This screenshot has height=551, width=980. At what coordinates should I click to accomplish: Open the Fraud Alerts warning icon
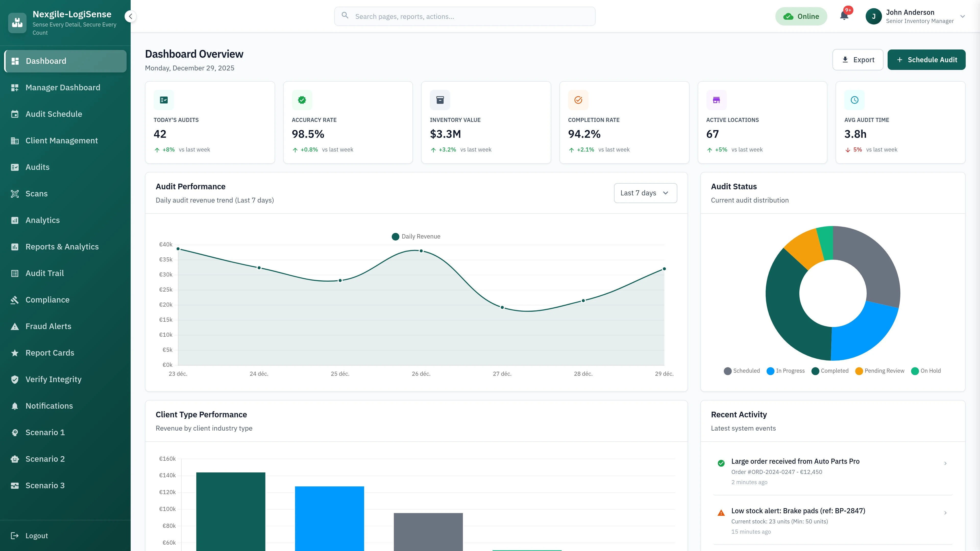15,326
